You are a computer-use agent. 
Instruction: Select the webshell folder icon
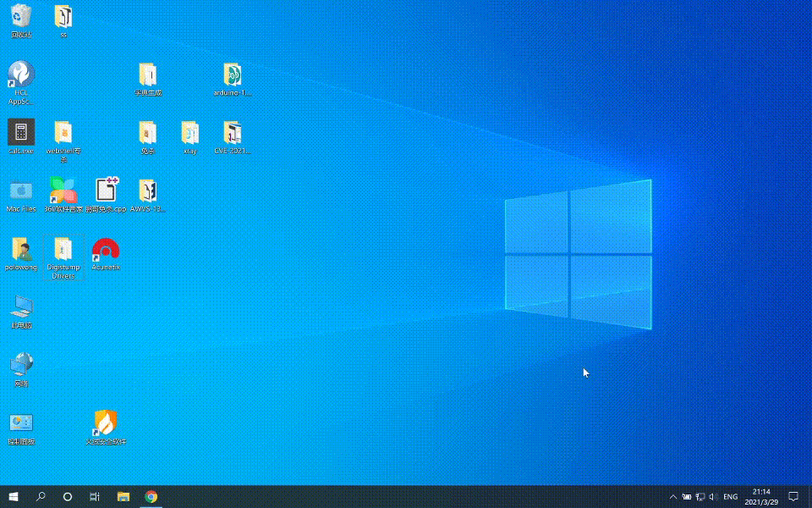pos(63,141)
